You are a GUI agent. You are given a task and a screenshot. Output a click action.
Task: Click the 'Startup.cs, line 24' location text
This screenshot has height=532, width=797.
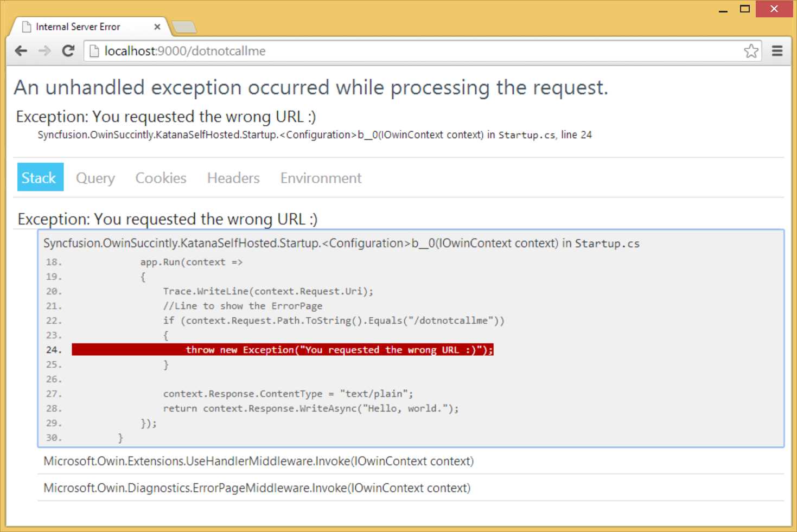[545, 134]
